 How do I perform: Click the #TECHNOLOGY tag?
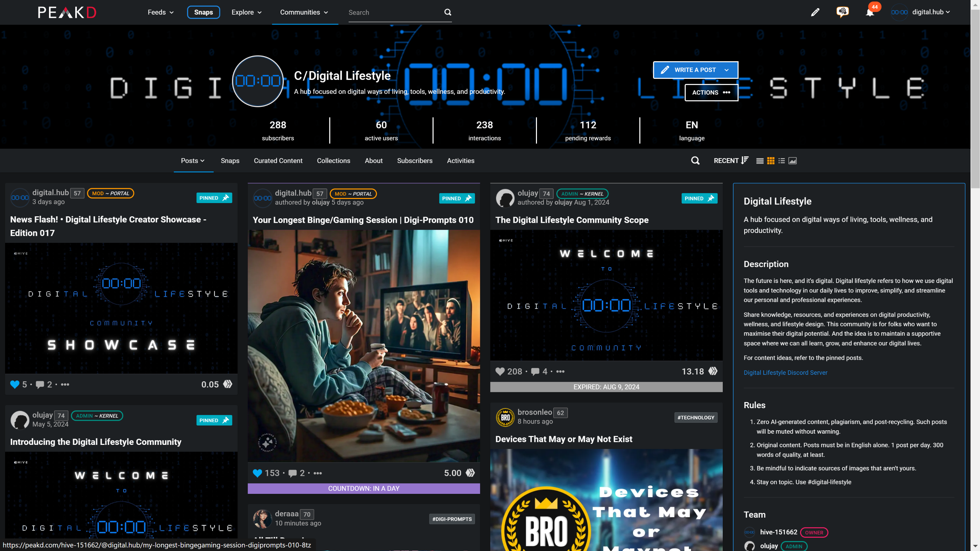coord(696,418)
